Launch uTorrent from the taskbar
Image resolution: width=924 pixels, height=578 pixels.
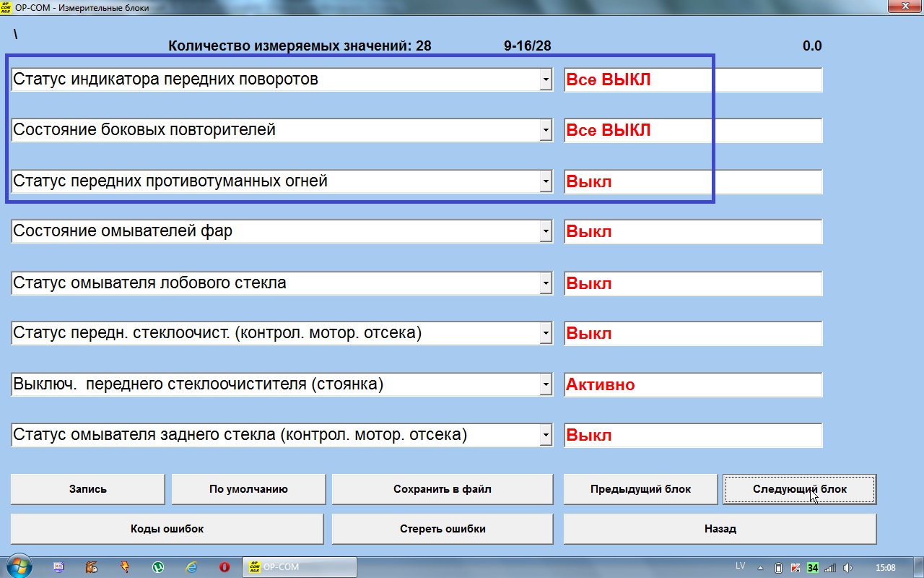[158, 567]
